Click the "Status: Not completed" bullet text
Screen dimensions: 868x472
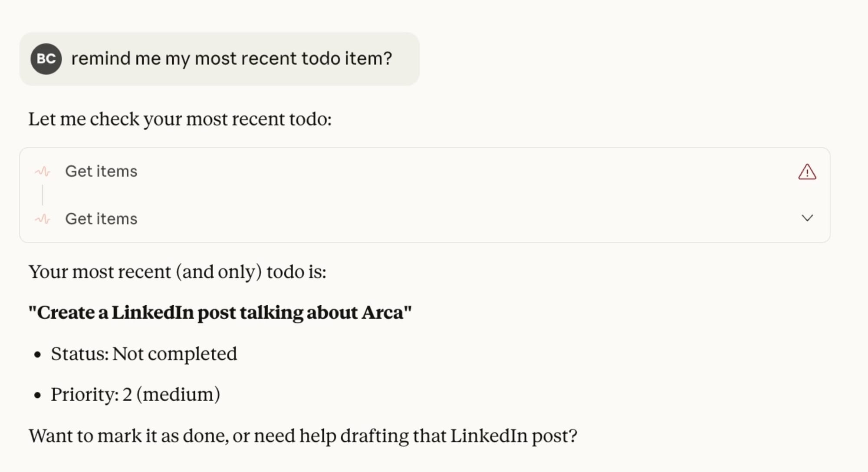144,354
